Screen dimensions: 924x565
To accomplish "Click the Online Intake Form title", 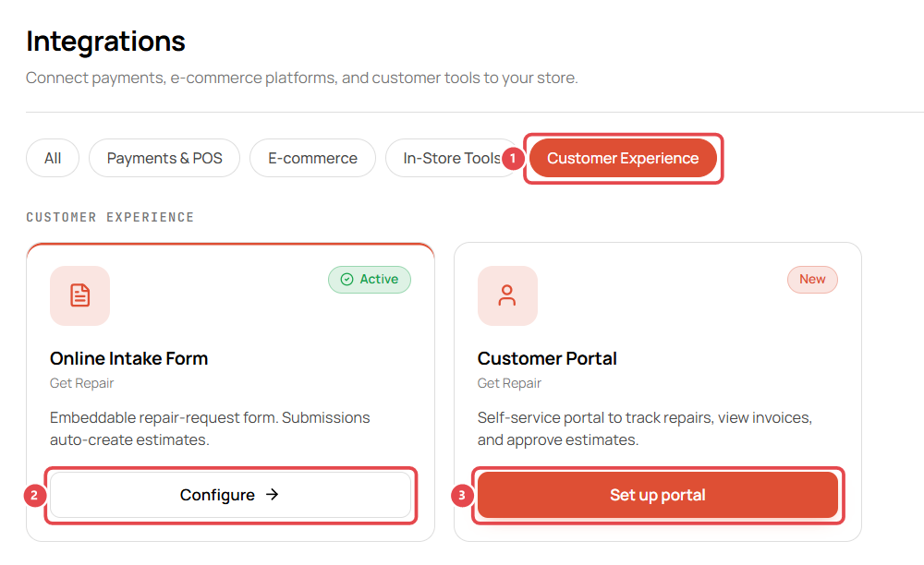I will [129, 358].
